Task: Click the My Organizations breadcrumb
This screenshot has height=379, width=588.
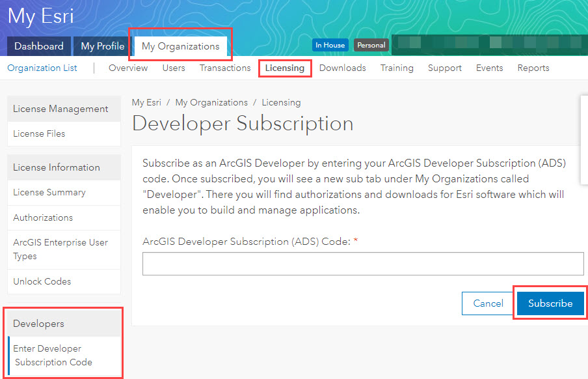Action: [211, 102]
